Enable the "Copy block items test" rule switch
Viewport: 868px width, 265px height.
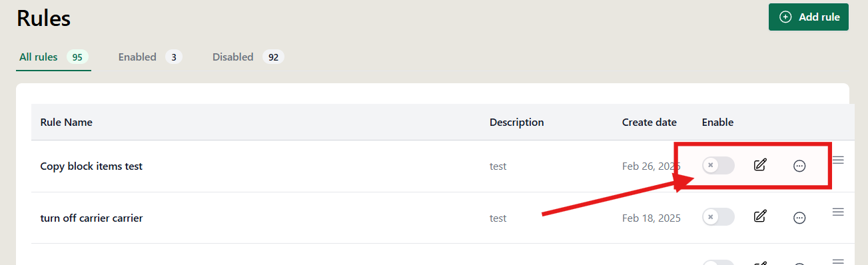pyautogui.click(x=718, y=165)
